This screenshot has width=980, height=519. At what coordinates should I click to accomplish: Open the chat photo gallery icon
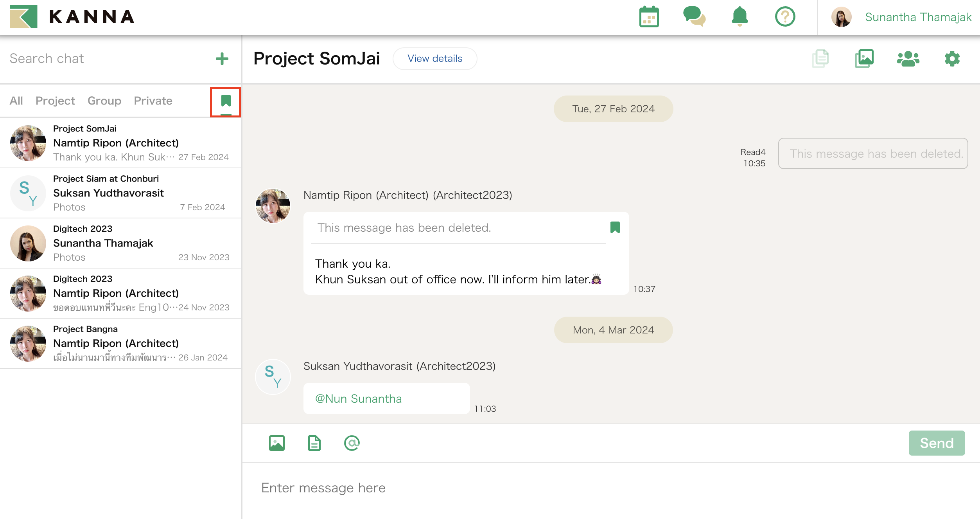coord(864,59)
